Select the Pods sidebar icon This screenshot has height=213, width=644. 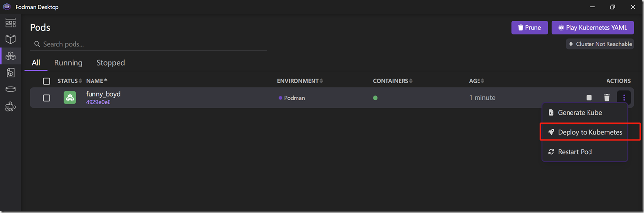(x=10, y=56)
